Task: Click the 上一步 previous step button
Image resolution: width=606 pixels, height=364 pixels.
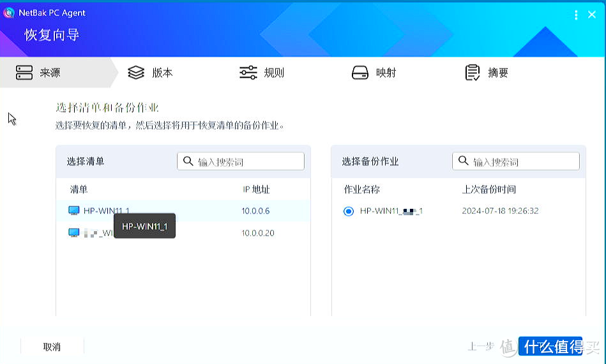Action: pyautogui.click(x=481, y=346)
